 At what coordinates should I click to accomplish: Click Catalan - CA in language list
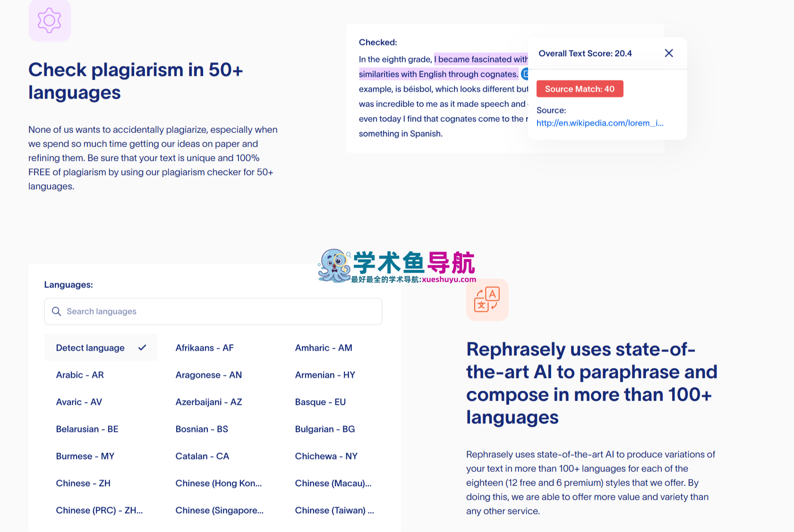click(x=202, y=456)
